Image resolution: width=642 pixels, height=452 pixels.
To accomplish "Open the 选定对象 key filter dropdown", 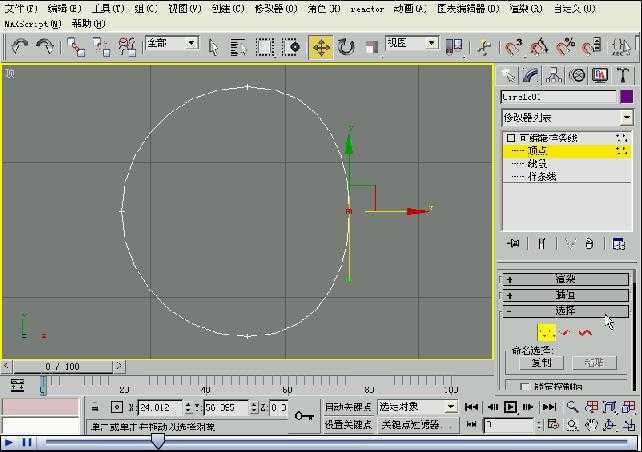I will click(x=417, y=407).
